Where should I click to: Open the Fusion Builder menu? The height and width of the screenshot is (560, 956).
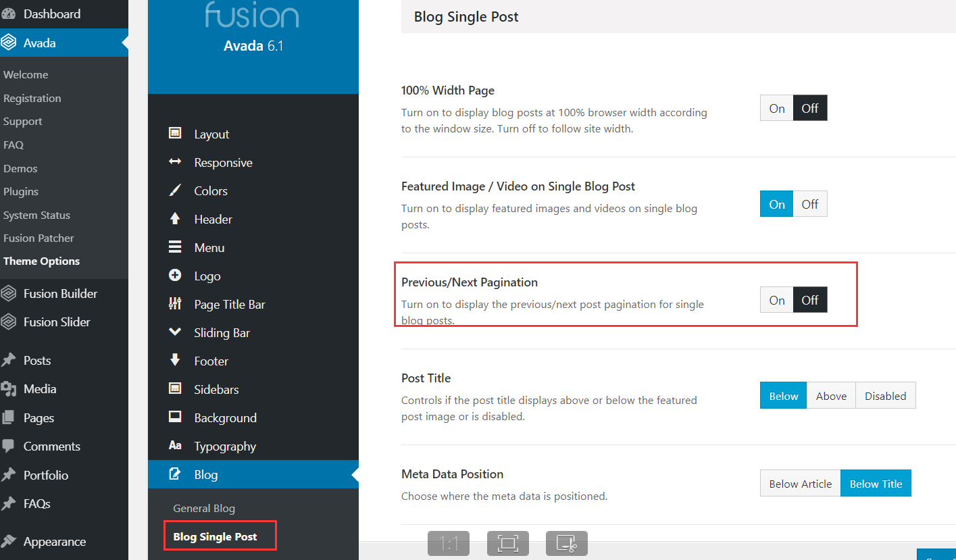click(x=60, y=293)
